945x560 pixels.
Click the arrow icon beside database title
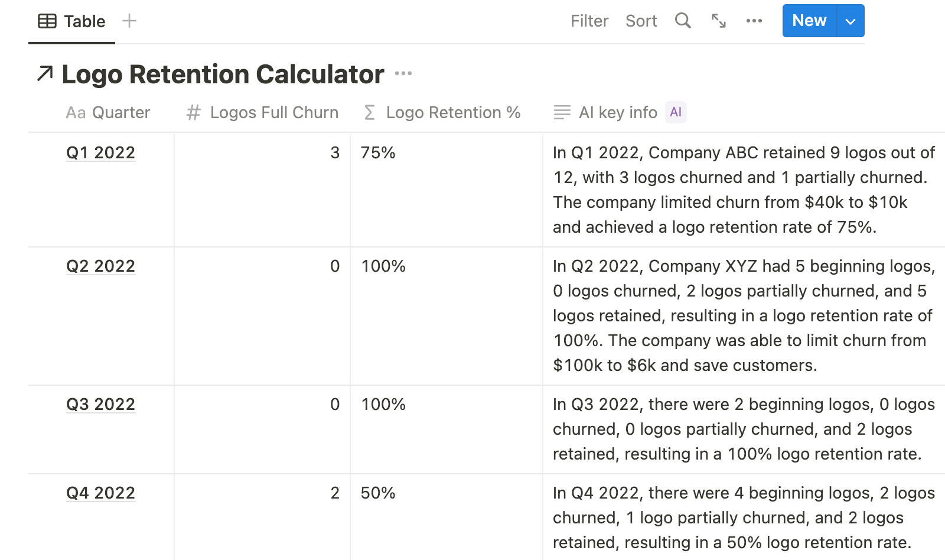[x=45, y=74]
